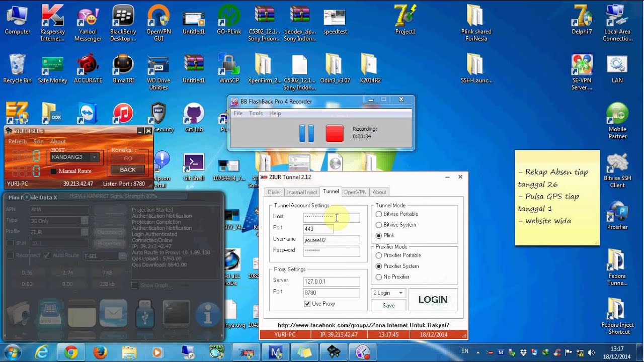Click the Host input field
Screen dimensions: 644x362
tap(332, 217)
